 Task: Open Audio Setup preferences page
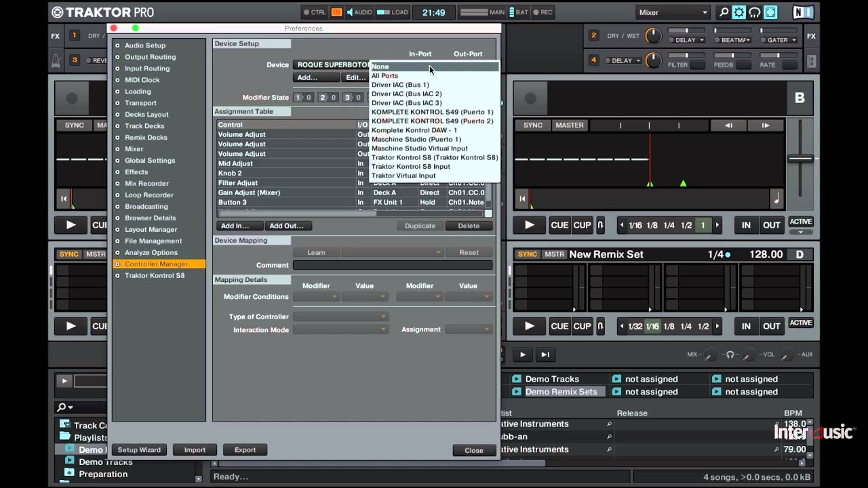tap(145, 45)
